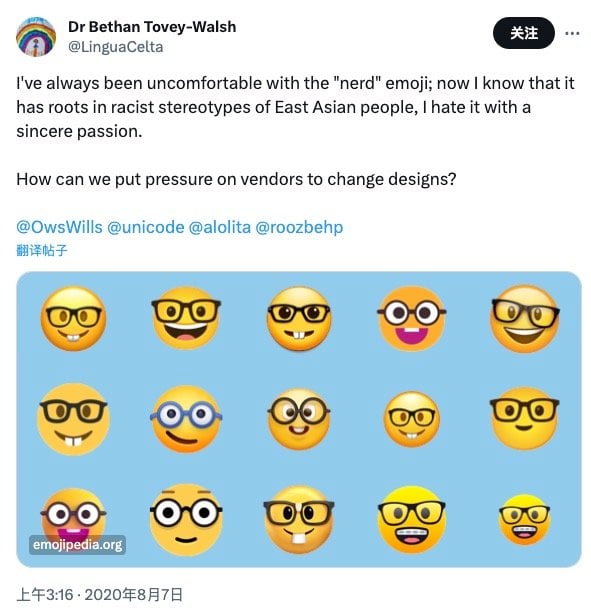
Task: Open the @roozbehp mention
Action: click(x=299, y=227)
